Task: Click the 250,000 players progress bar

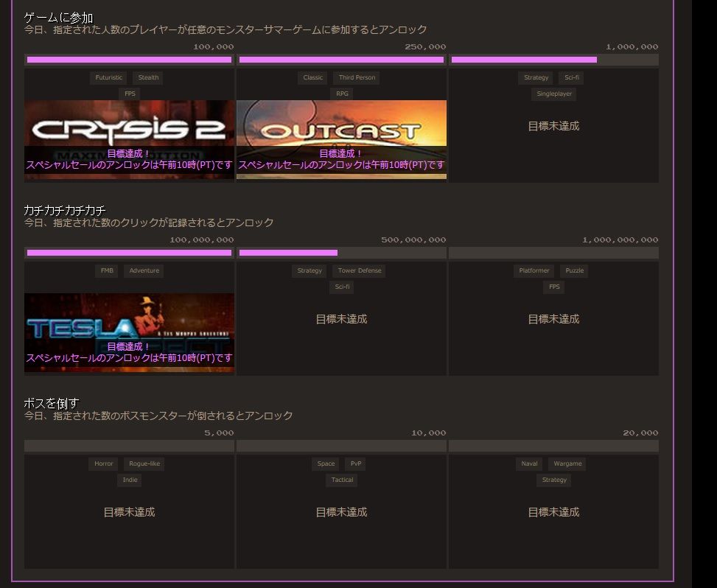Action: pyautogui.click(x=342, y=60)
